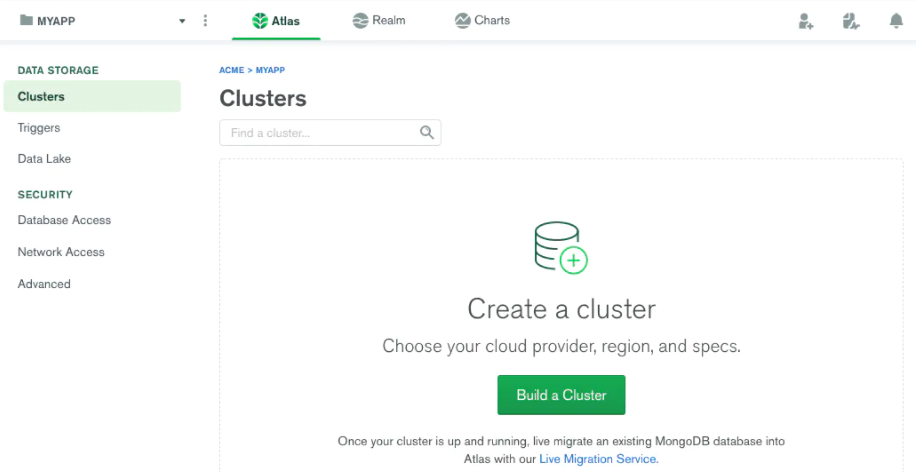Viewport: 916px width, 472px height.
Task: Open Advanced under Security
Action: (x=44, y=284)
